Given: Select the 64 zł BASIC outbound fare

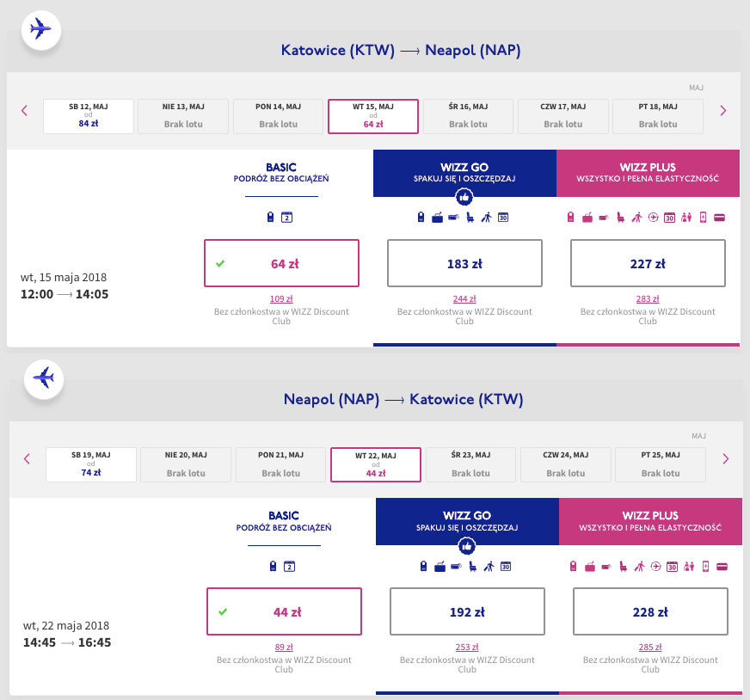Looking at the screenshot, I should pyautogui.click(x=281, y=263).
